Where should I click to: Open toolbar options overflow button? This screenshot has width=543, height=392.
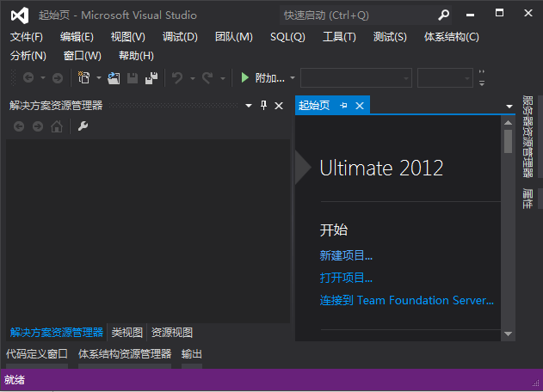pos(482,78)
